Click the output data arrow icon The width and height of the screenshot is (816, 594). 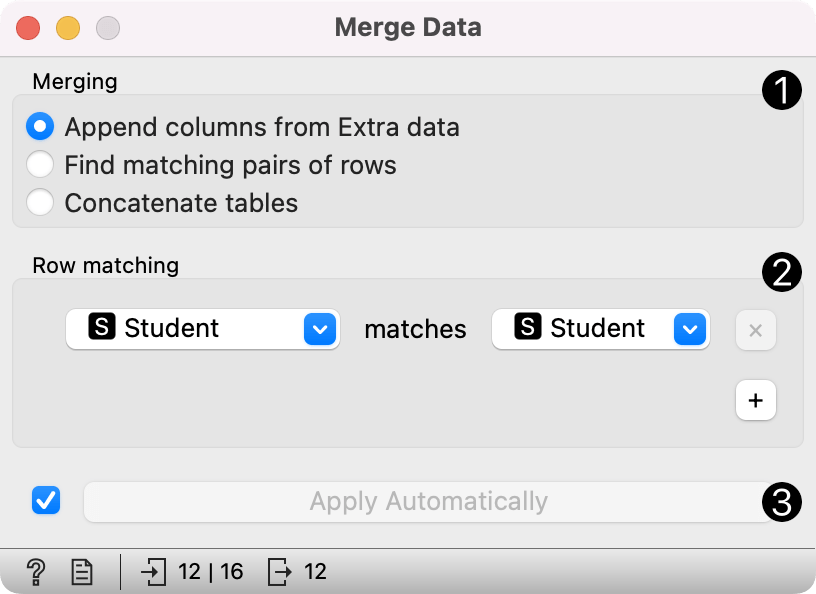[279, 572]
